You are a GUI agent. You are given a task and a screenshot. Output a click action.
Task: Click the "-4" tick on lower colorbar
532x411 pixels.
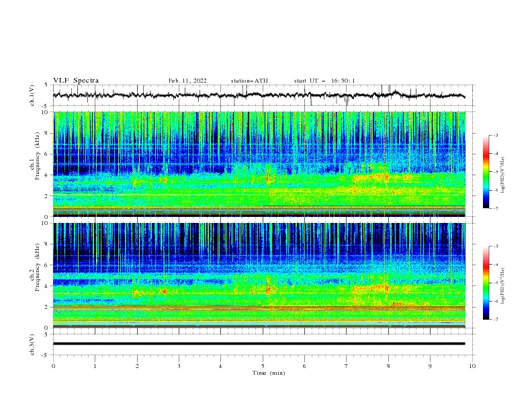click(x=496, y=265)
